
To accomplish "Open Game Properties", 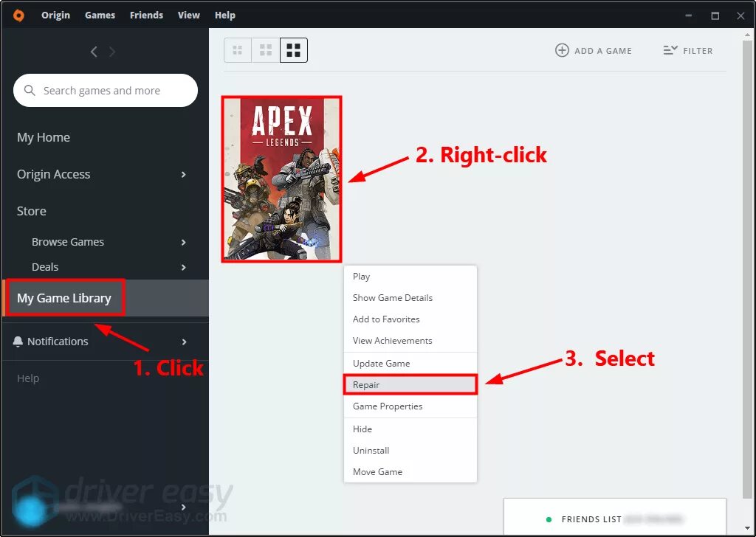I will tap(410, 406).
